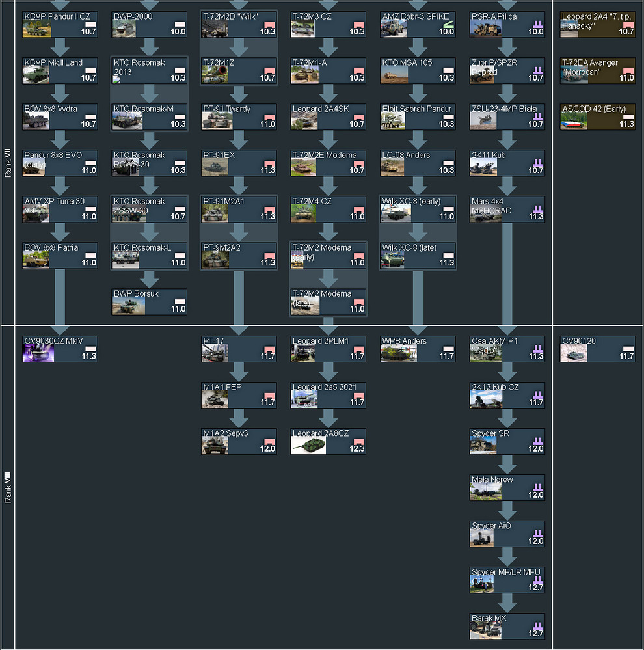Select the BWP-2000 vehicle card
The height and width of the screenshot is (650, 644).
(x=149, y=24)
